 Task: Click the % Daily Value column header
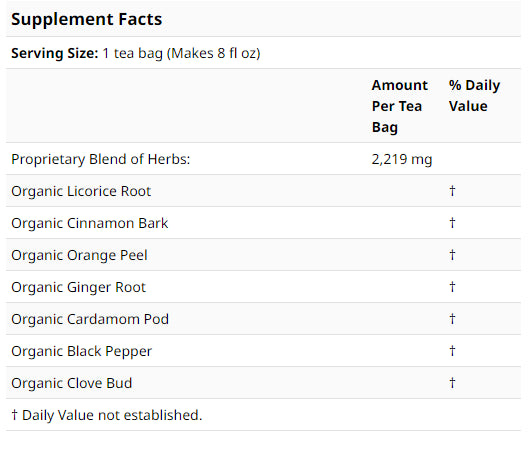[x=474, y=96]
